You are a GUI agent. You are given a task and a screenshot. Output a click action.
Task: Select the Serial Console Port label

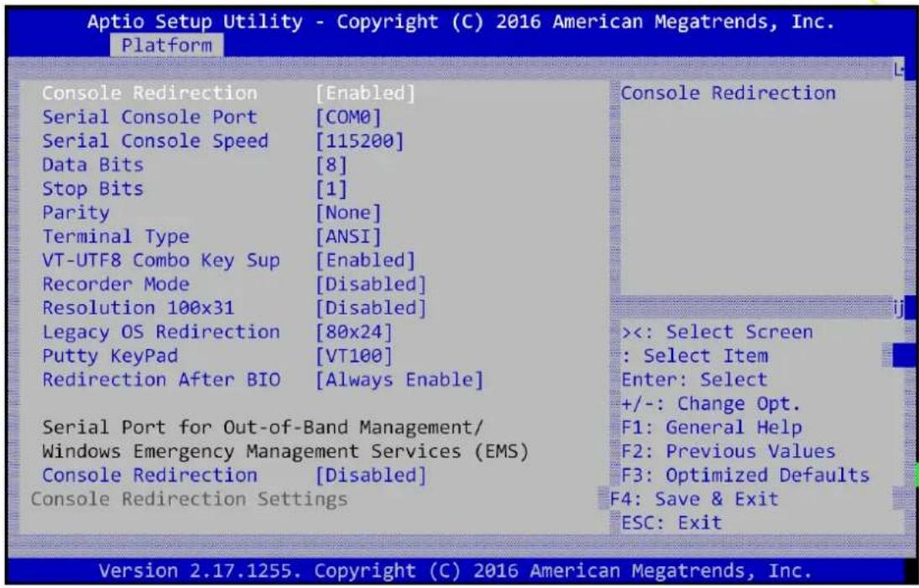[x=149, y=117]
